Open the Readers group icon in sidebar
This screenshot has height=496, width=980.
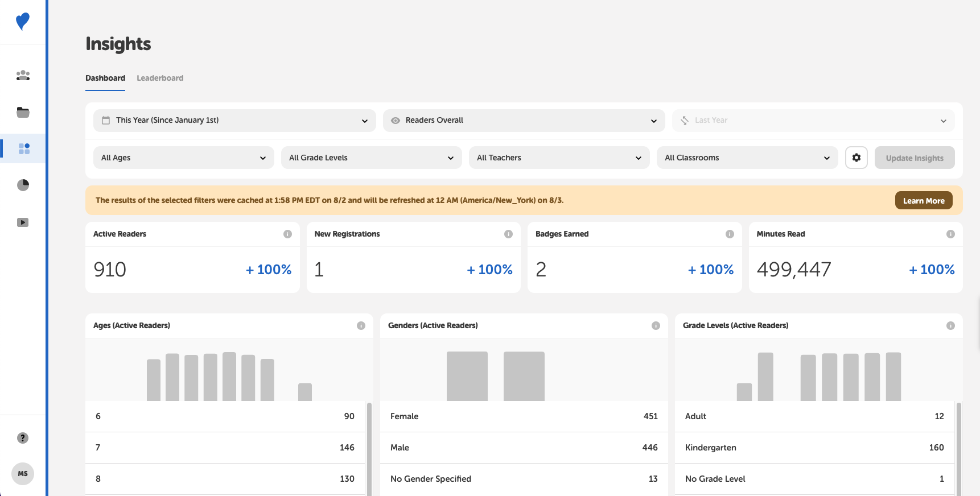[23, 75]
